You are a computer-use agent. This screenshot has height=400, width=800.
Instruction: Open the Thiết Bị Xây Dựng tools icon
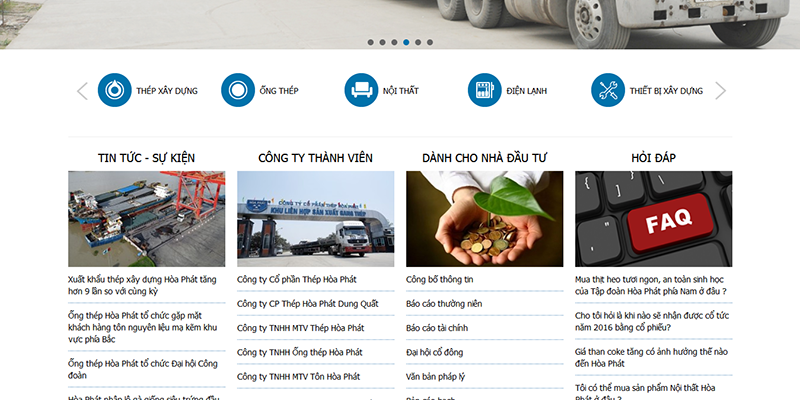tap(607, 91)
